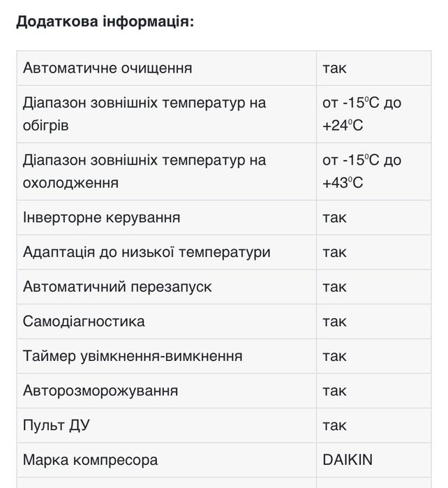Screen dimensions: 448x488
Task: Click "так" next to Інверторне керування
Action: tap(334, 217)
